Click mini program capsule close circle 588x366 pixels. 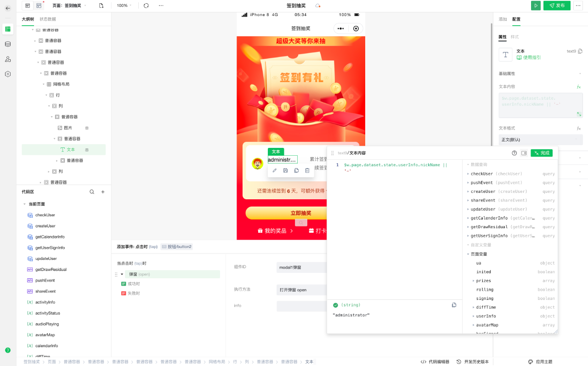(x=356, y=28)
